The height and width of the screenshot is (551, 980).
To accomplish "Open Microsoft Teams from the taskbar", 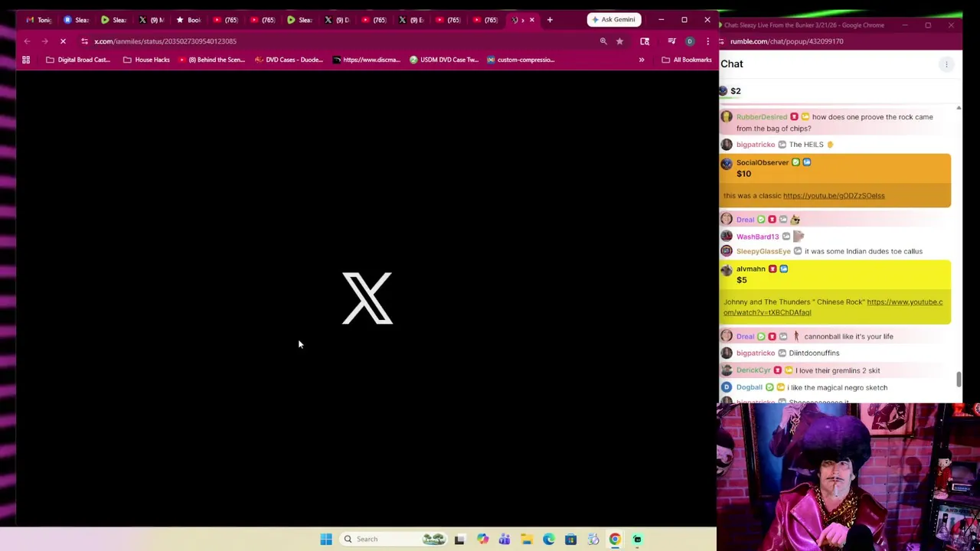I will [505, 539].
